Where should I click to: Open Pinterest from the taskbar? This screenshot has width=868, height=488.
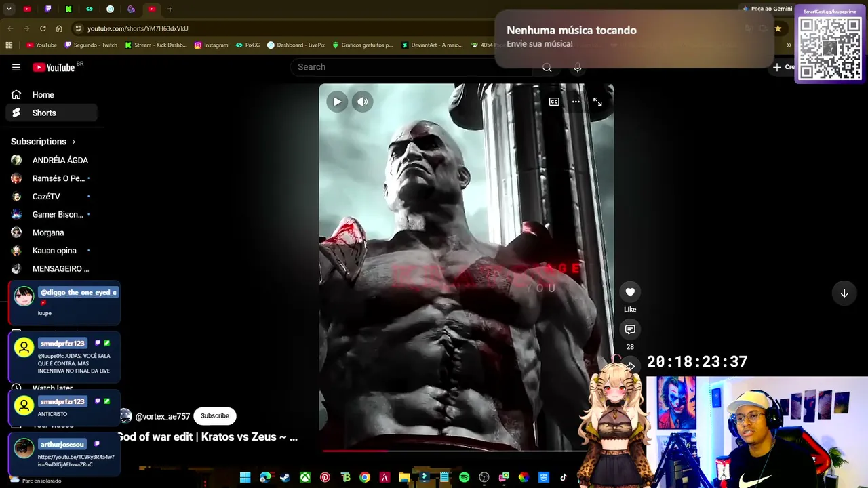pyautogui.click(x=325, y=477)
